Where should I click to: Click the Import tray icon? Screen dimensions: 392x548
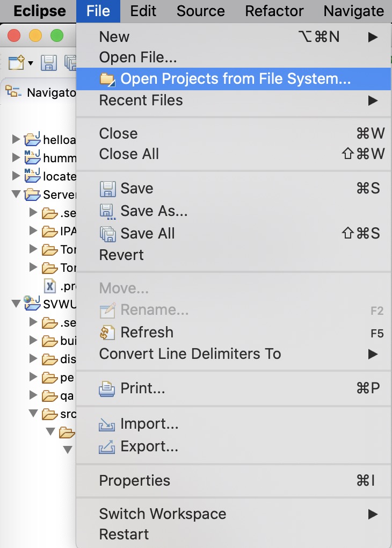pos(107,424)
